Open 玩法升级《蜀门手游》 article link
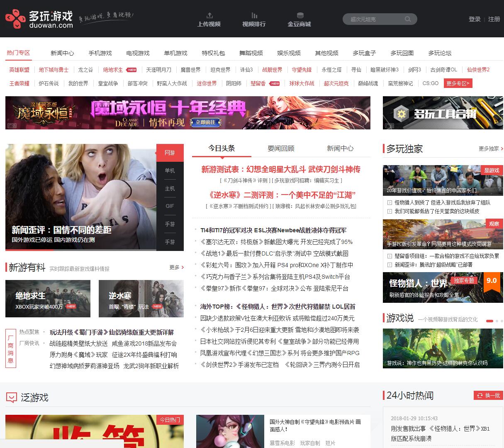The width and height of the screenshot is (504, 448). pos(112,332)
